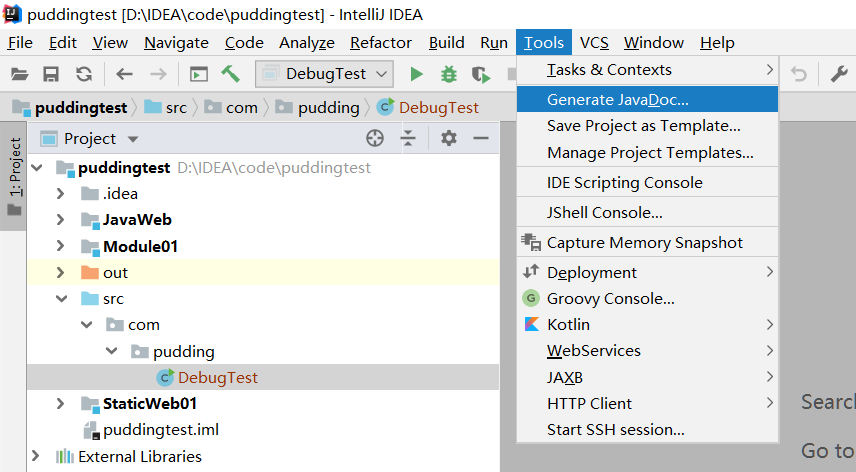Click puddingtest in the breadcrumb bar
Screen dimensions: 856x472
[x=81, y=108]
